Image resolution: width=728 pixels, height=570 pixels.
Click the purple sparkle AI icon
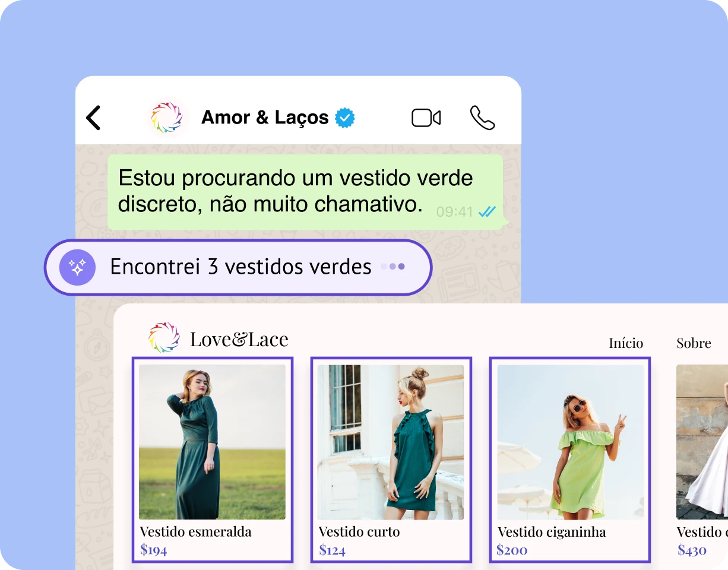(x=77, y=267)
